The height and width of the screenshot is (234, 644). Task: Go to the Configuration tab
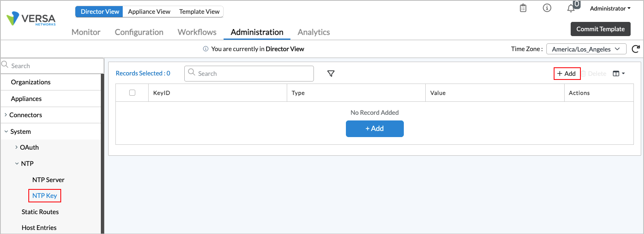[139, 32]
